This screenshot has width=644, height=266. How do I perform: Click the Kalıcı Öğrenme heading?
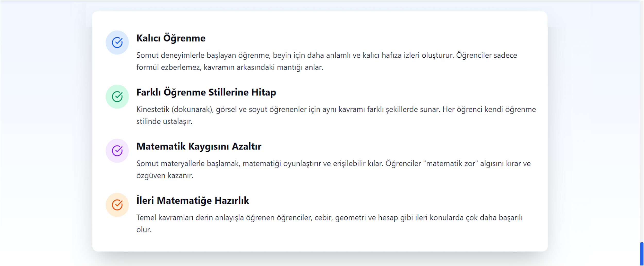pos(171,38)
